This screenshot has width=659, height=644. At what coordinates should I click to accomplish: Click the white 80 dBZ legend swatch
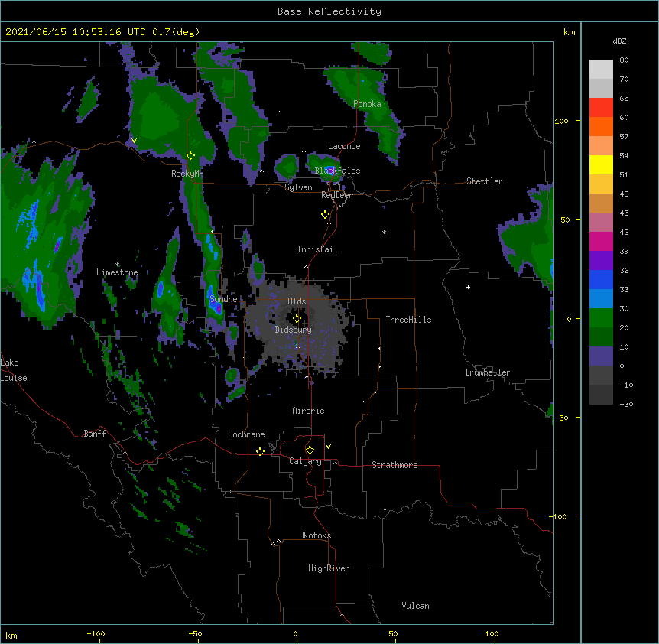click(601, 69)
